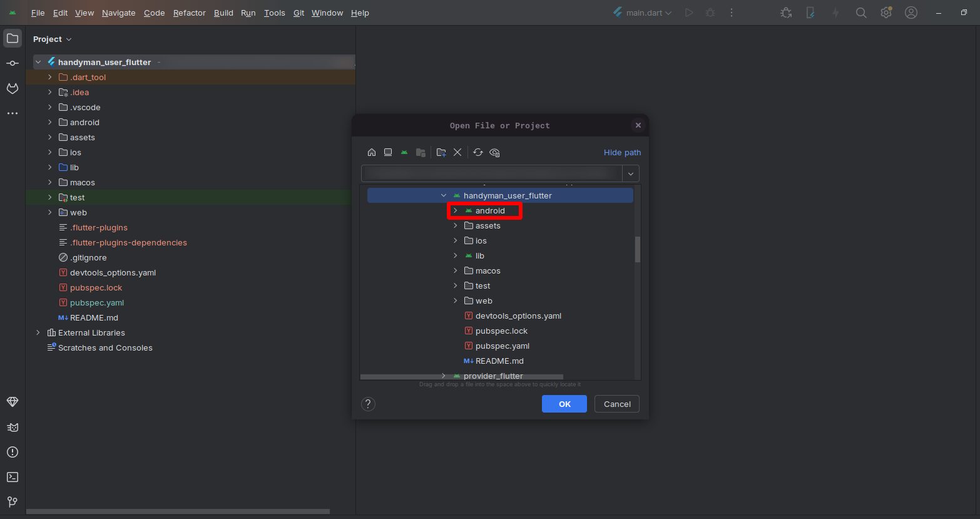The width and height of the screenshot is (980, 519).
Task: Open the Tools menu
Action: pyautogui.click(x=274, y=13)
